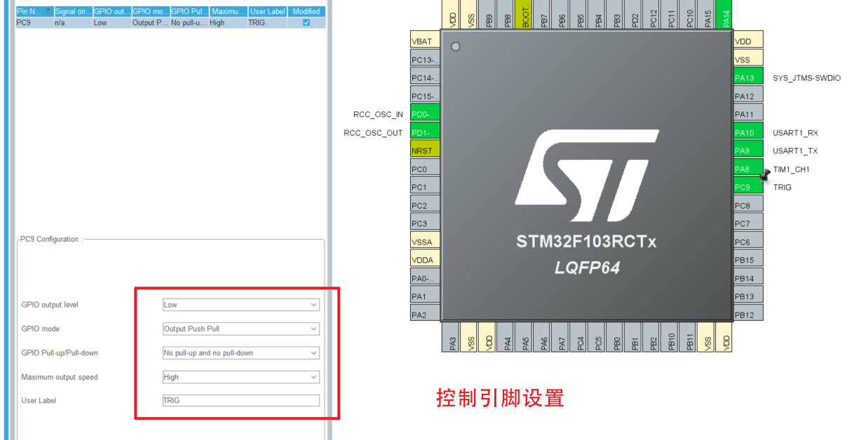Image resolution: width=868 pixels, height=440 pixels.
Task: Click the User Label column header
Action: pyautogui.click(x=267, y=11)
